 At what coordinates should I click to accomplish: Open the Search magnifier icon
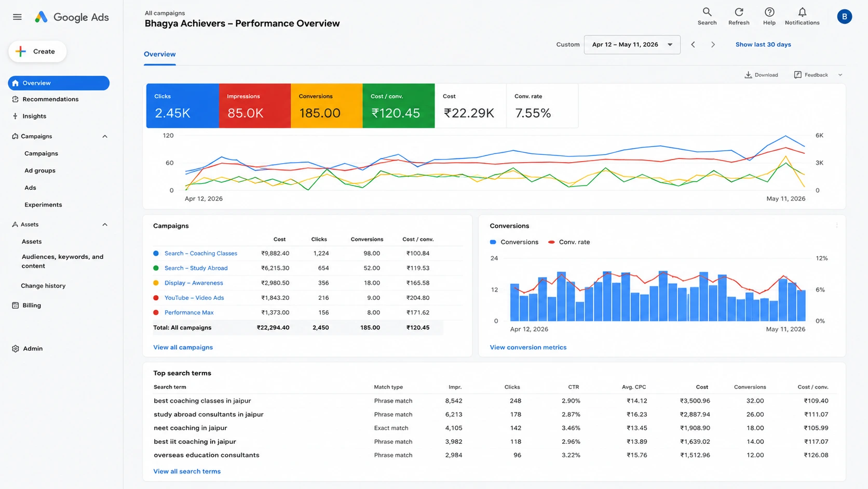click(707, 16)
